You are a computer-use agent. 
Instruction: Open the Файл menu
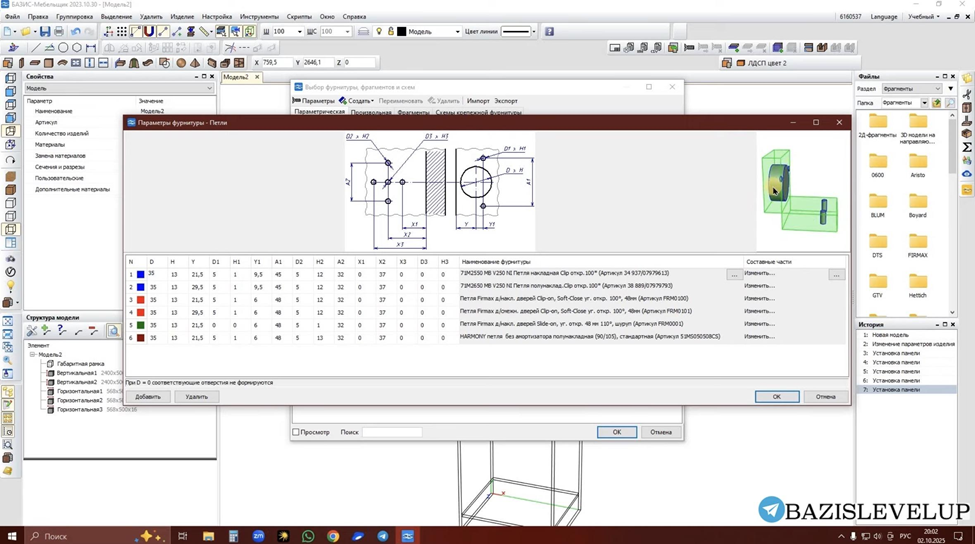12,17
